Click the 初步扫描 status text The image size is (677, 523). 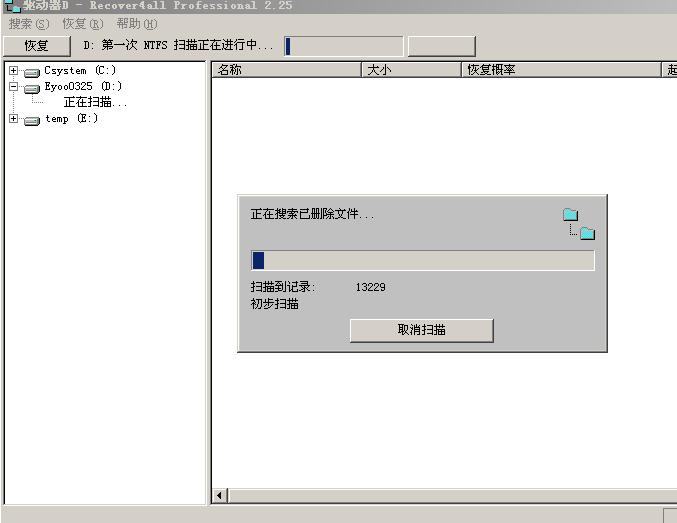point(275,304)
